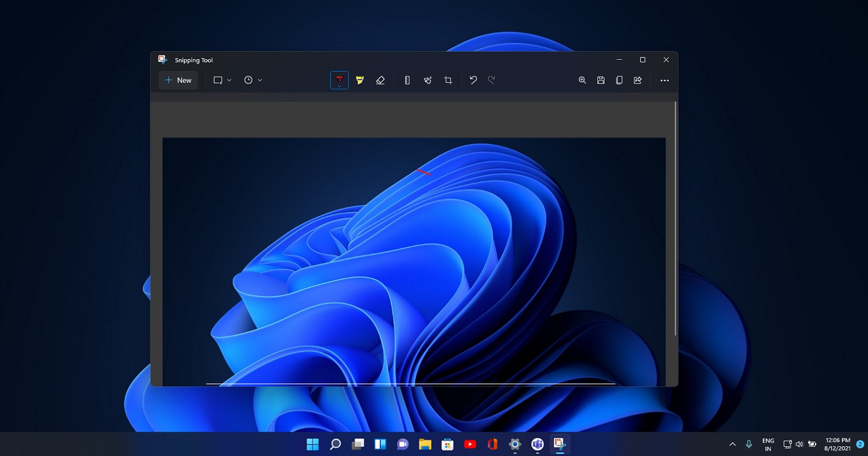Open YouTube from the taskbar
Viewport: 868px width, 456px height.
[x=470, y=444]
